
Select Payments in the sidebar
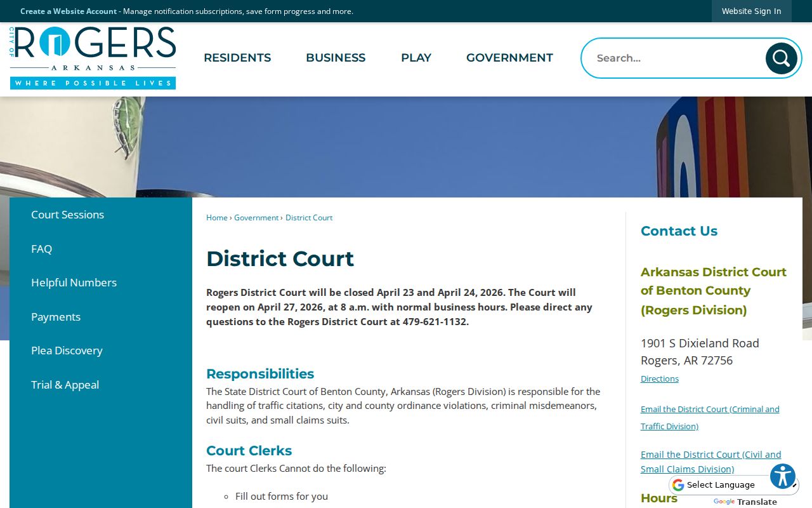(x=101, y=317)
